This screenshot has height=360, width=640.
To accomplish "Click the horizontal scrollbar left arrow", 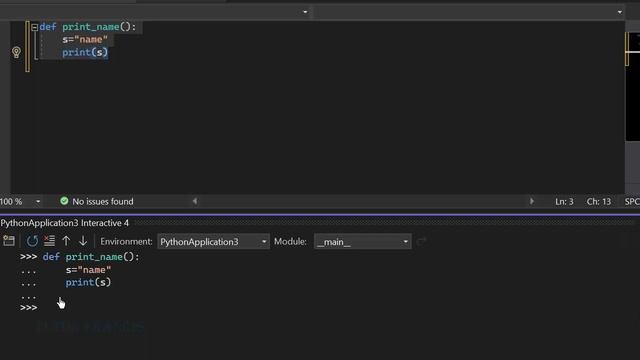I will point(195,201).
